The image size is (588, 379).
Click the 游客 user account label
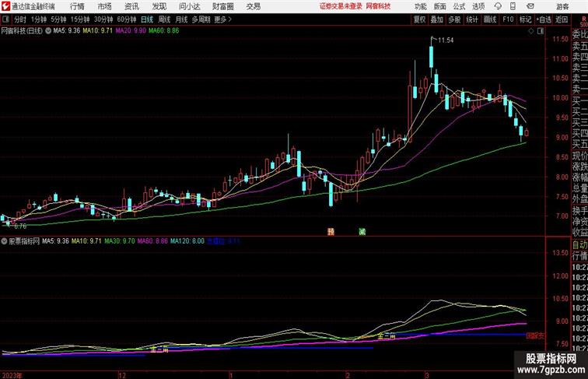pyautogui.click(x=562, y=6)
